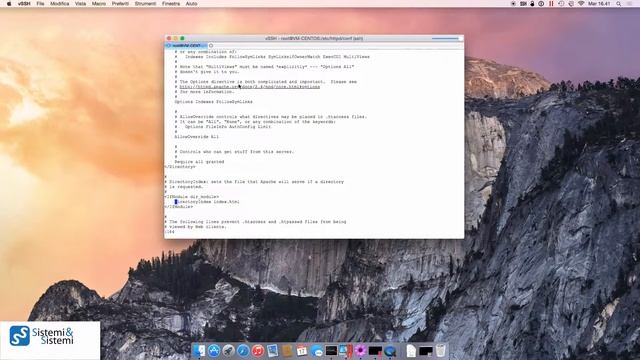Open the httpd.apache.org docs link
This screenshot has height=360, width=640.
click(249, 87)
